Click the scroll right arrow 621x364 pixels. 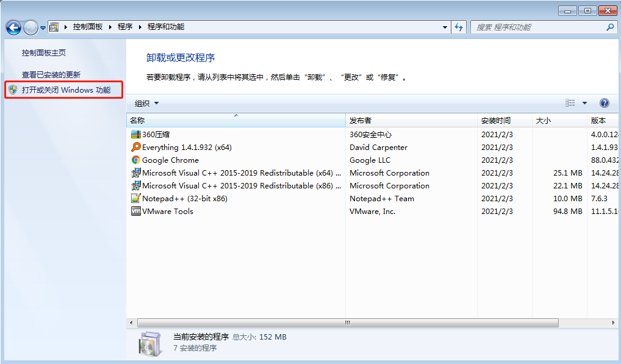tap(614, 323)
